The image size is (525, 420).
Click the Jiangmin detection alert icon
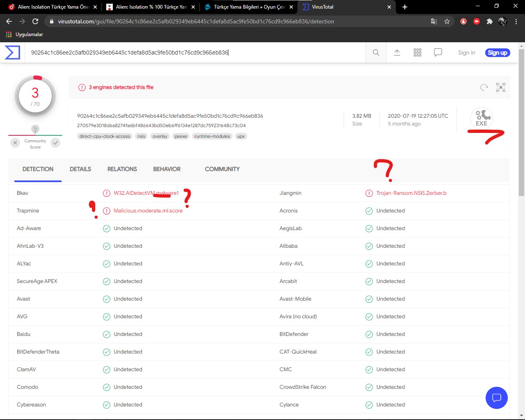369,193
